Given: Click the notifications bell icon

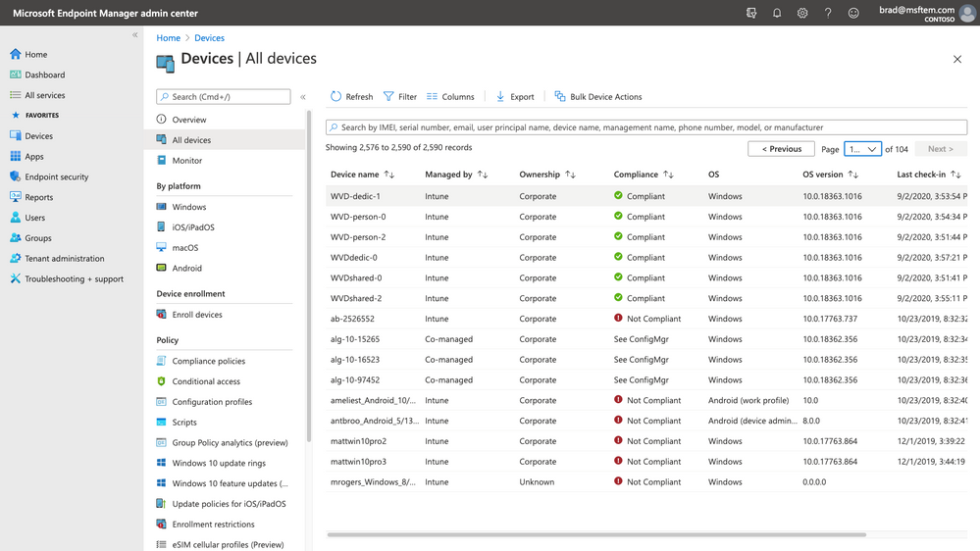Looking at the screenshot, I should [777, 14].
